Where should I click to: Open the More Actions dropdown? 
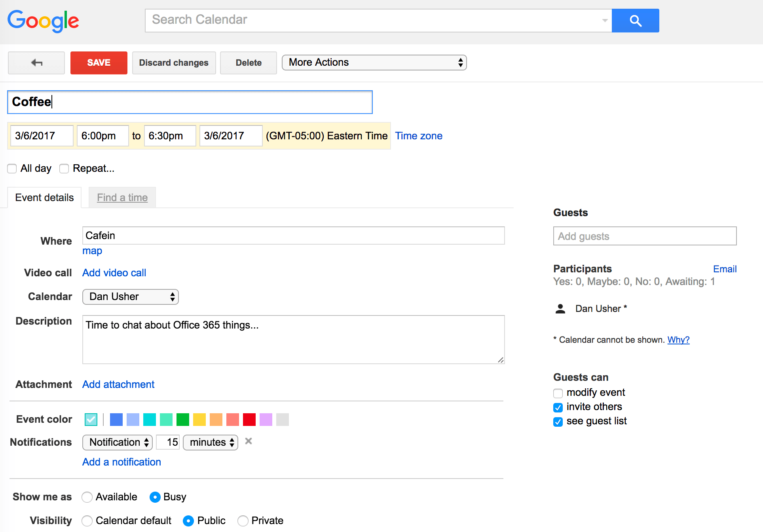[x=374, y=63]
